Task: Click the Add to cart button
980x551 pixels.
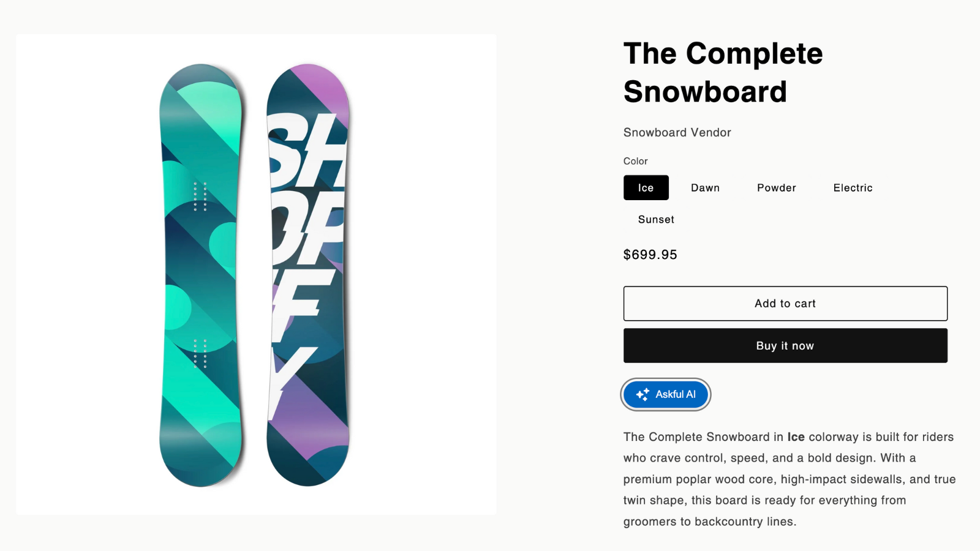Action: 785,304
